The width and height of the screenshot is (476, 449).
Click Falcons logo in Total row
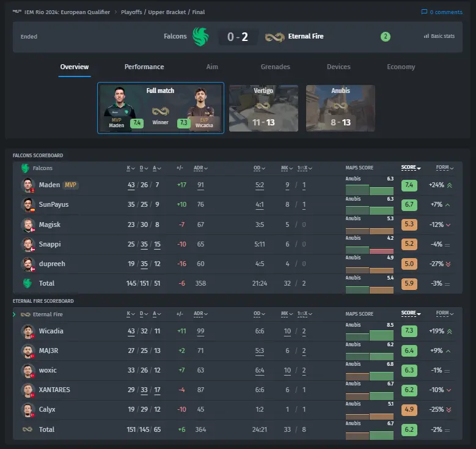click(x=27, y=283)
